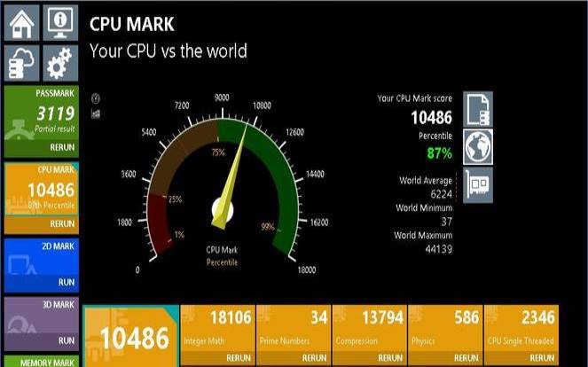Rerun the Compression test
Screen dimensions: 588x367
[390, 358]
